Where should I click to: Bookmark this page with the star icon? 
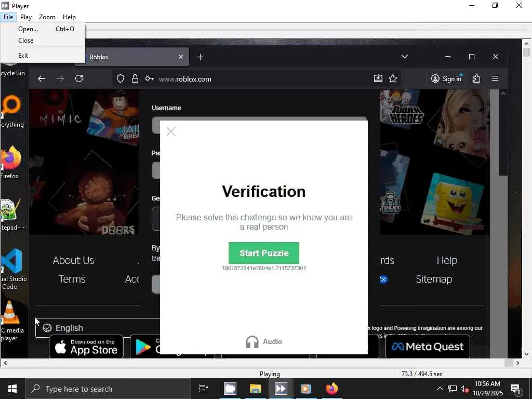[x=393, y=79]
